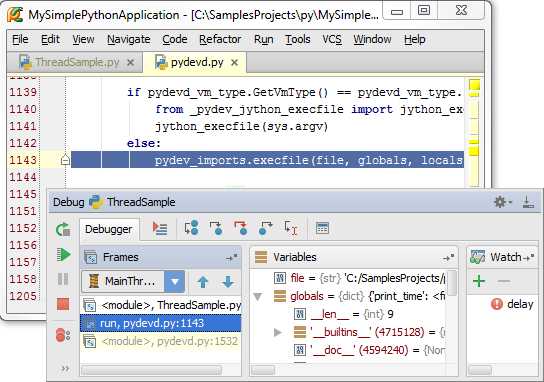Viewport: 544px width, 382px height.
Task: Click the Rerun ThreadSample debug icon
Action: pos(63,229)
